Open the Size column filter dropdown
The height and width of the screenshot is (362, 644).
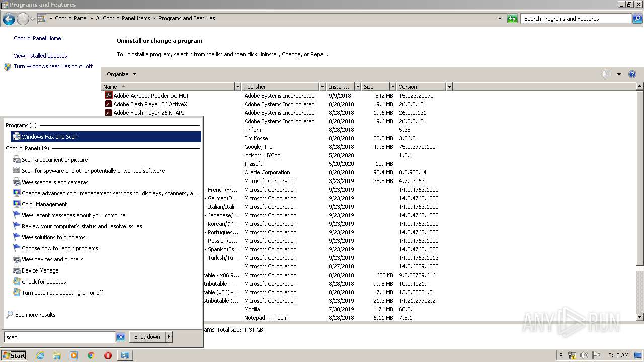(392, 87)
